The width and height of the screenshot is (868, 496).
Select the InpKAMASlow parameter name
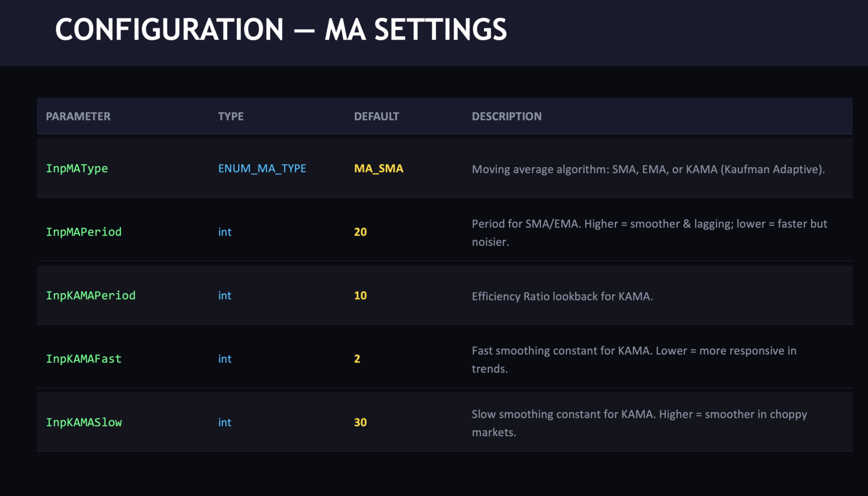point(84,422)
